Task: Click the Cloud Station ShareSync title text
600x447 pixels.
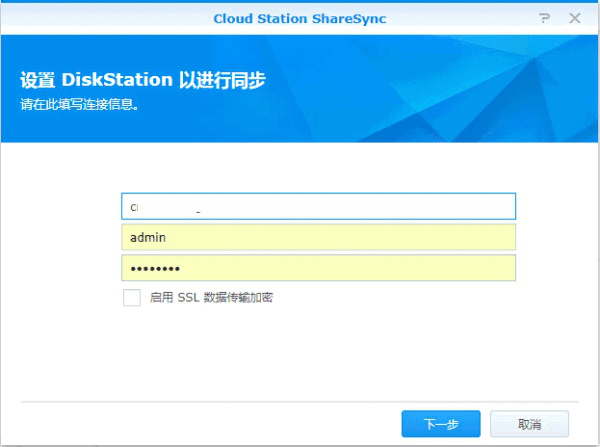Action: point(300,19)
